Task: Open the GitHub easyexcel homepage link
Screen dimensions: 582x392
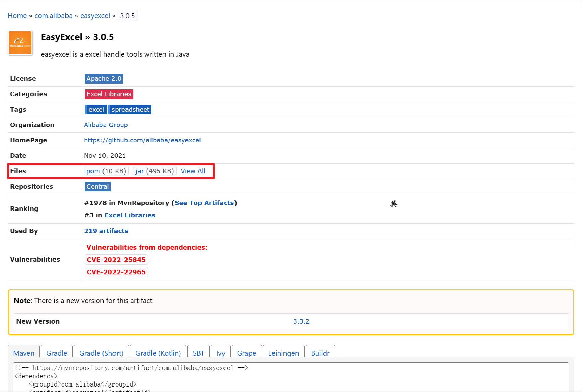Action: pyautogui.click(x=142, y=140)
